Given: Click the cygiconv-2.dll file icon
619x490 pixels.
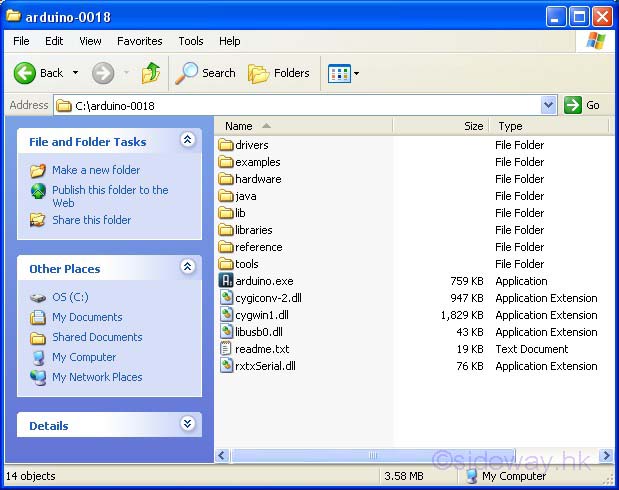Looking at the screenshot, I should click(x=226, y=298).
